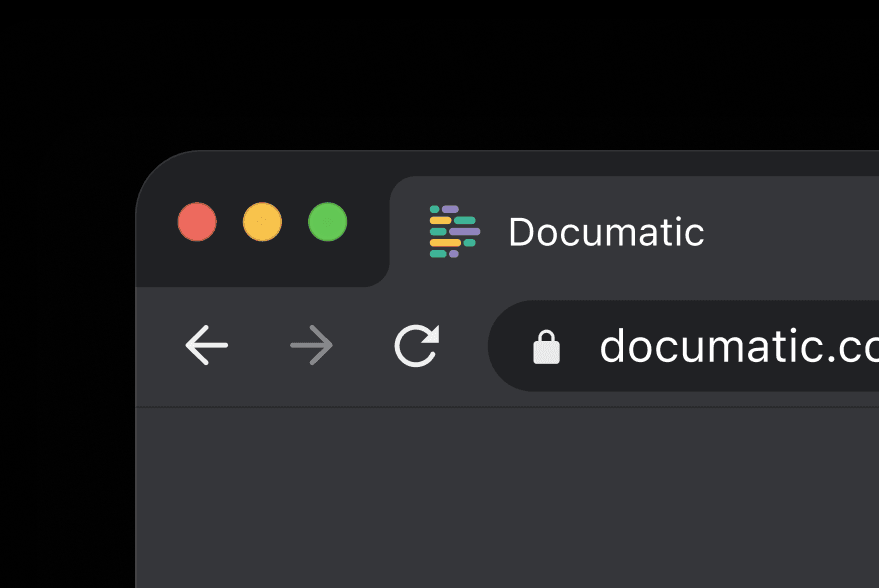Click the blank page content area

507,498
